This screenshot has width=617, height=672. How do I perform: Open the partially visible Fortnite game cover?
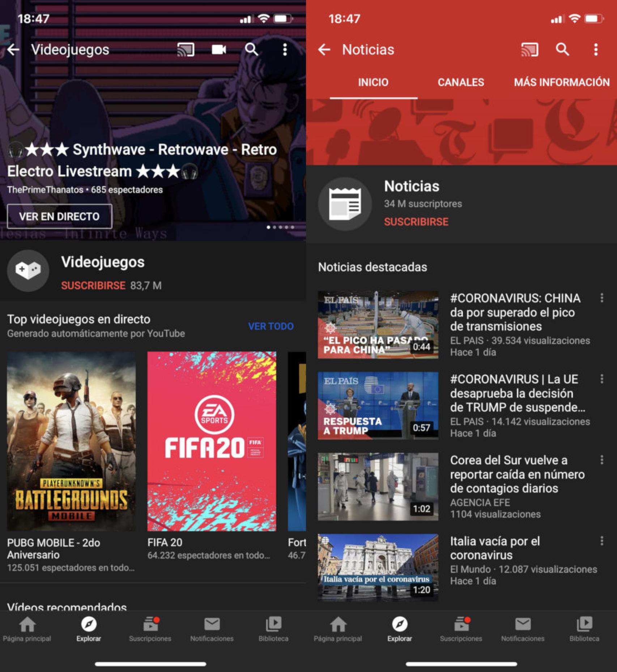tap(297, 441)
